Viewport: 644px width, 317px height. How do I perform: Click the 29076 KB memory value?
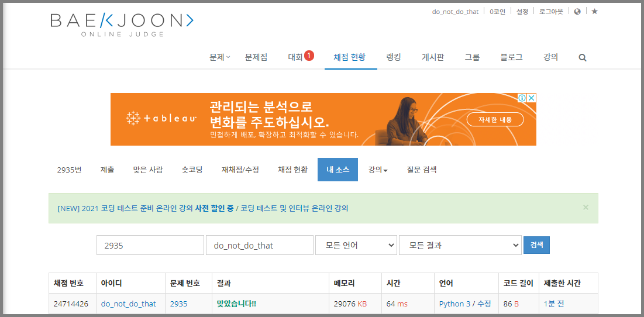pos(350,304)
